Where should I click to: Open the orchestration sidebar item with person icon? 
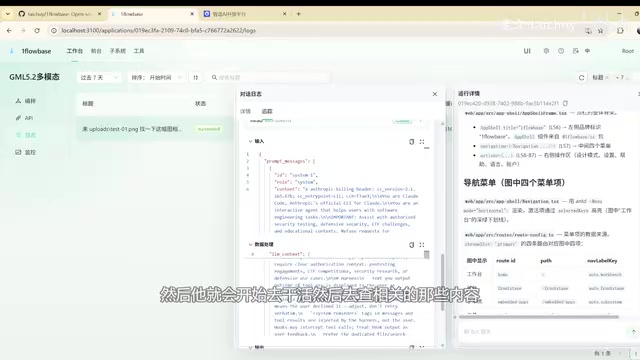coord(25,101)
